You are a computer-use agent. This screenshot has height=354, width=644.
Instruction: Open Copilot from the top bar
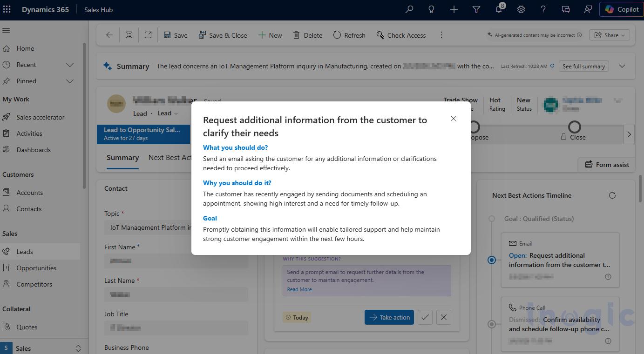(621, 9)
